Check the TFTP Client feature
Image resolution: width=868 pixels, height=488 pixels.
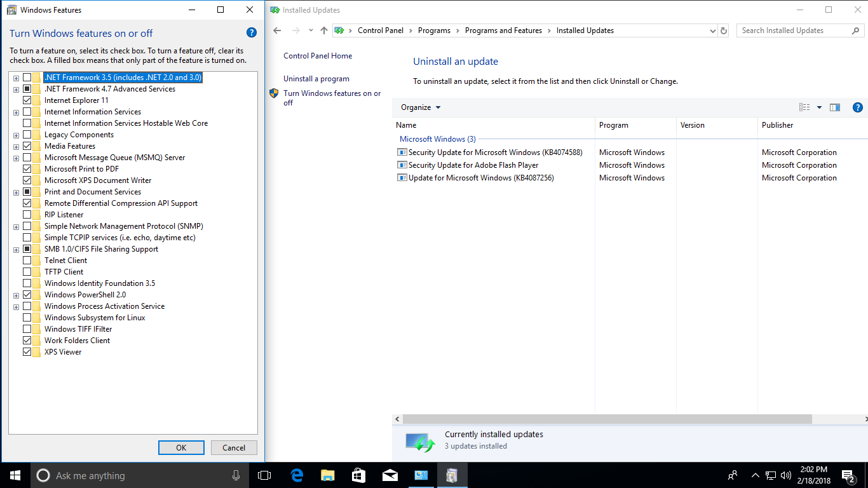tap(27, 272)
